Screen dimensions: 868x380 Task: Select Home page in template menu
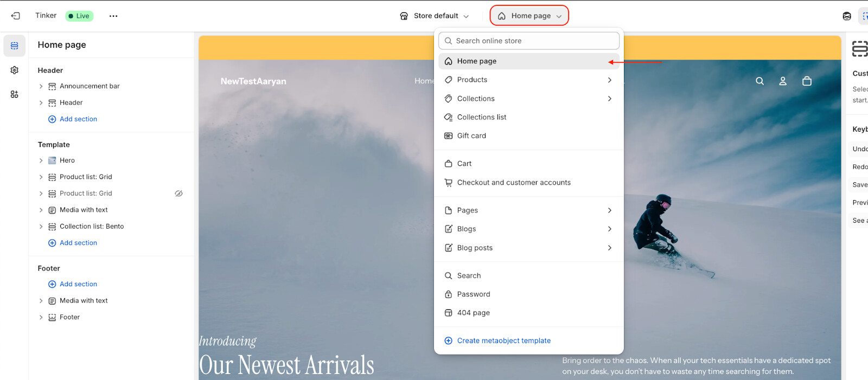(529, 61)
